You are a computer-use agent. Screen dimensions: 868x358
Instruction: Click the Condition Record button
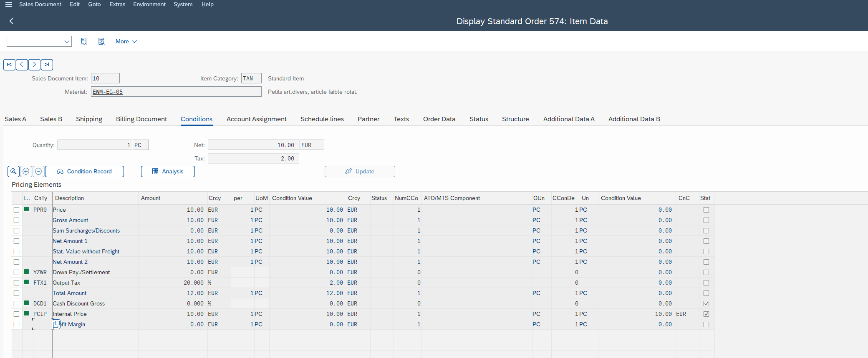click(84, 171)
